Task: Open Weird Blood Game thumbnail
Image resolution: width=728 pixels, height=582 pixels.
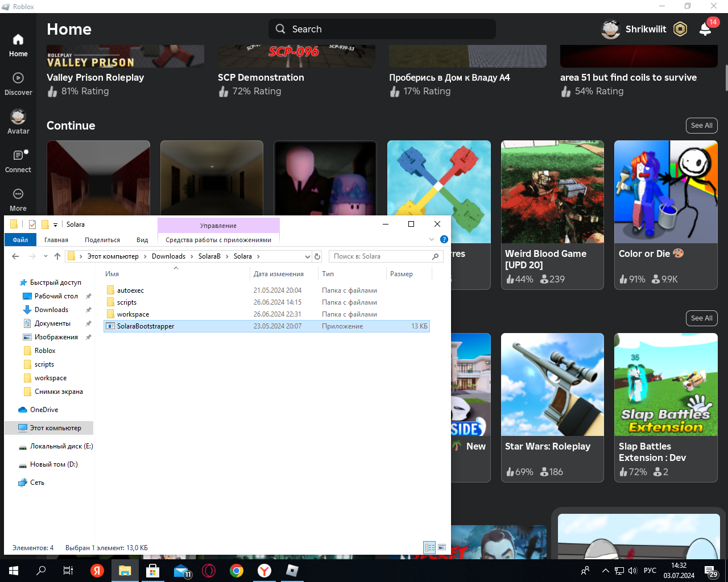Action: click(x=552, y=192)
